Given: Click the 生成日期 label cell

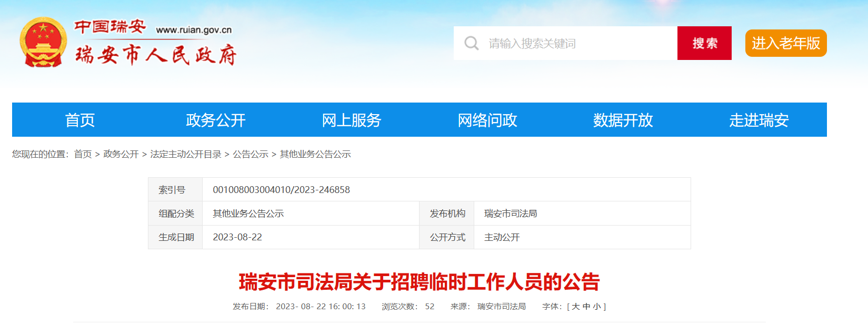Looking at the screenshot, I should [x=175, y=237].
